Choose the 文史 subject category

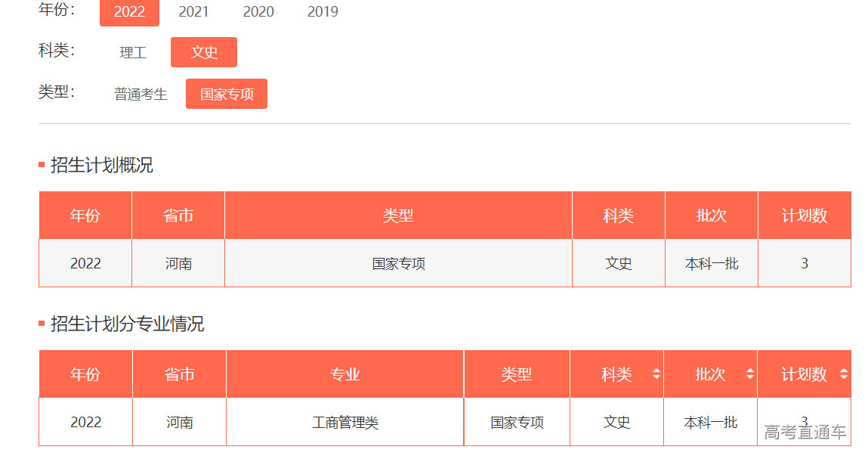point(204,52)
